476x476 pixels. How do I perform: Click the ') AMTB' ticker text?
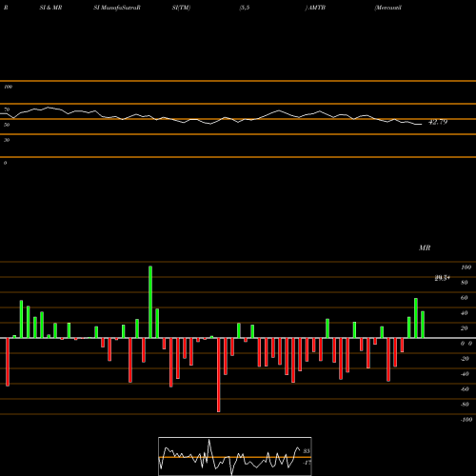pos(315,8)
